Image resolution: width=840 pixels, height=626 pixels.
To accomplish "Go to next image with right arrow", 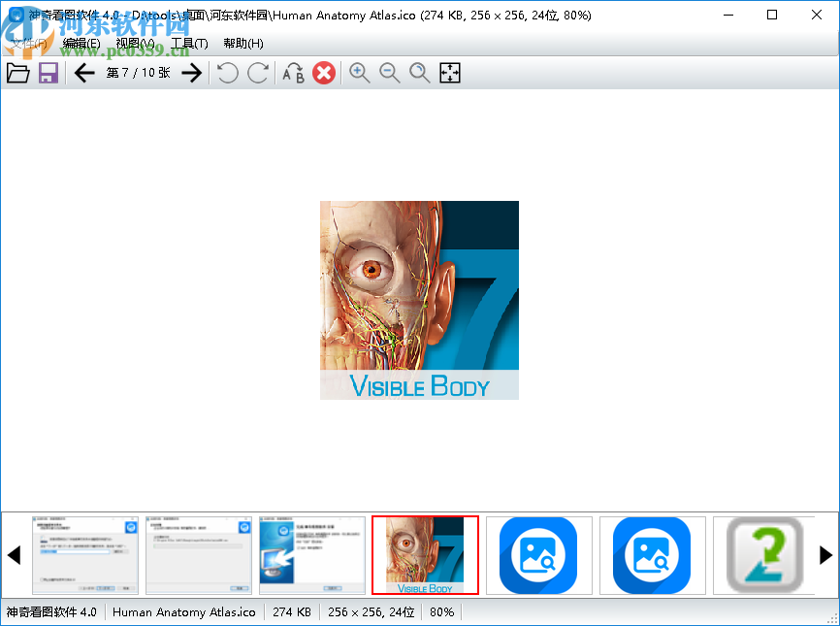I will click(192, 73).
